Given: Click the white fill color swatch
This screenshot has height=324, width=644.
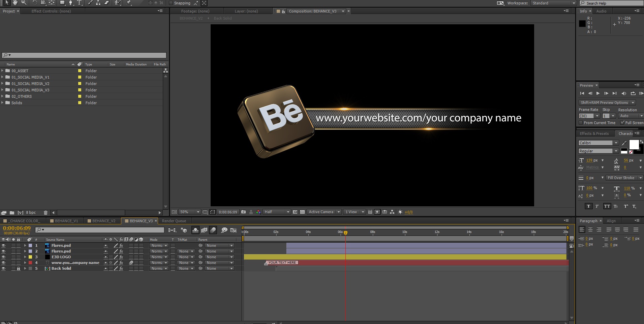Looking at the screenshot, I should [634, 145].
